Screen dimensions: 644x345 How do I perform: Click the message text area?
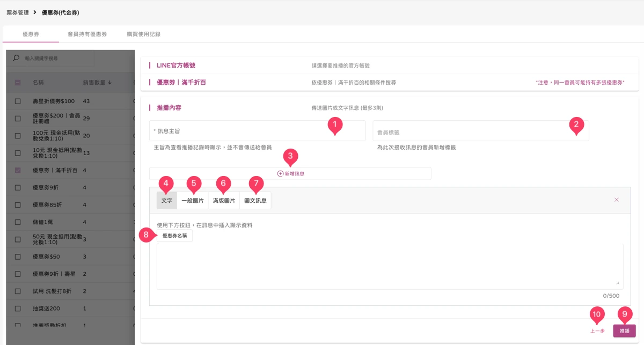click(x=390, y=266)
